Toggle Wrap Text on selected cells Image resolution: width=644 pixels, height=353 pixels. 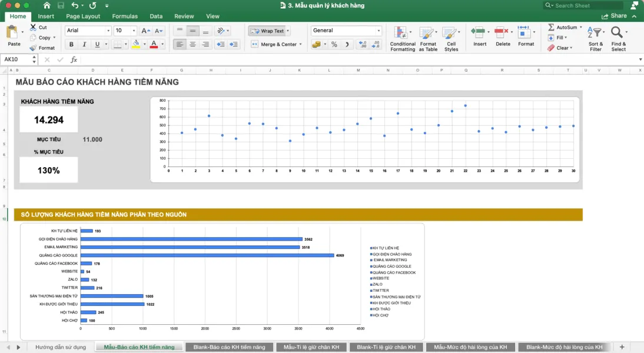click(x=267, y=31)
